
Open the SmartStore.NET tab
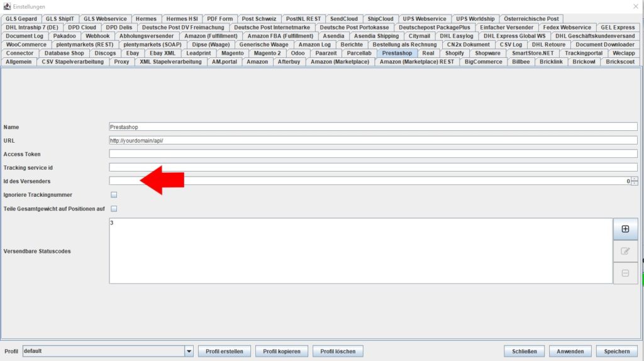[533, 53]
